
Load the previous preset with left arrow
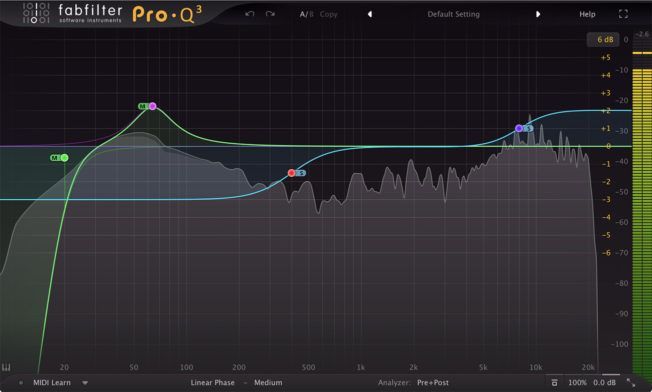(x=370, y=14)
